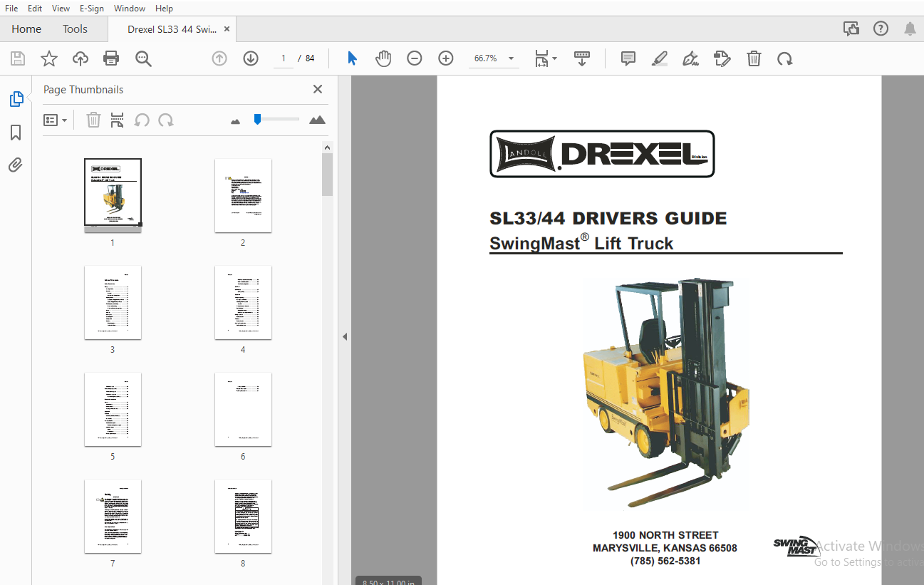Show the Page Thumbnails sidebar icon

[x=16, y=99]
